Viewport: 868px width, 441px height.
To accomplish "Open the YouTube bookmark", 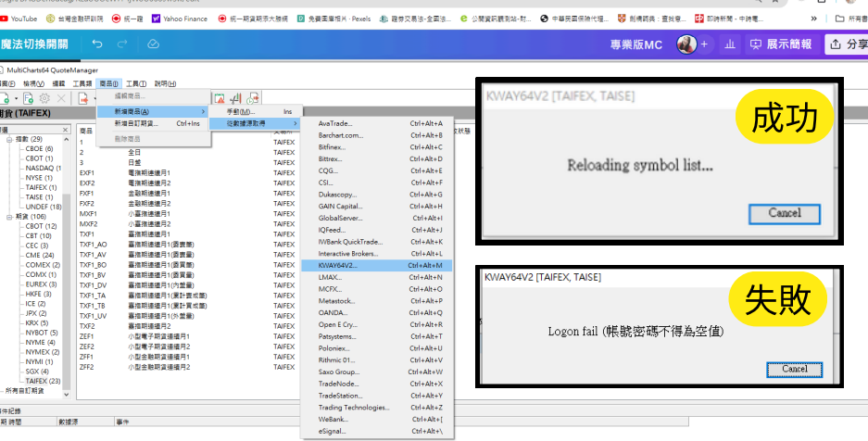I will 19,19.
